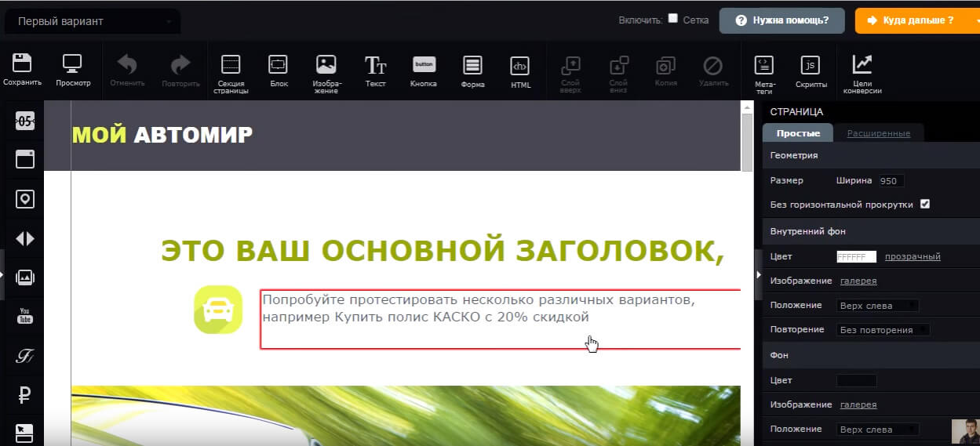The height and width of the screenshot is (446, 980).
Task: Enable the Grid (Сетка) checkbox
Action: 673,19
